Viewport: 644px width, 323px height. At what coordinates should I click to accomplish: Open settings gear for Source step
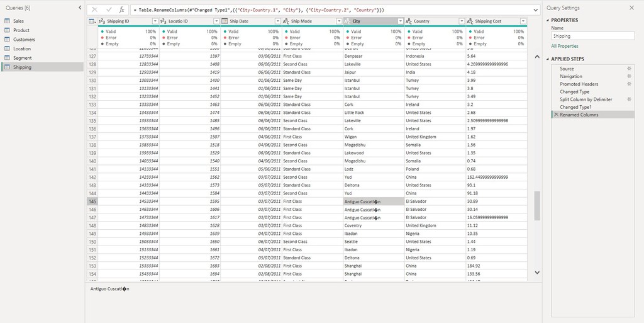coord(629,69)
